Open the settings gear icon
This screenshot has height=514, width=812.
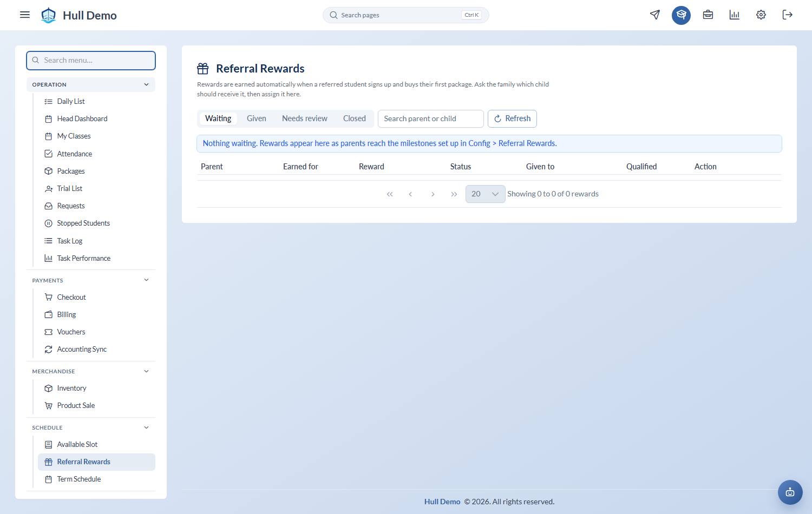[x=761, y=15]
